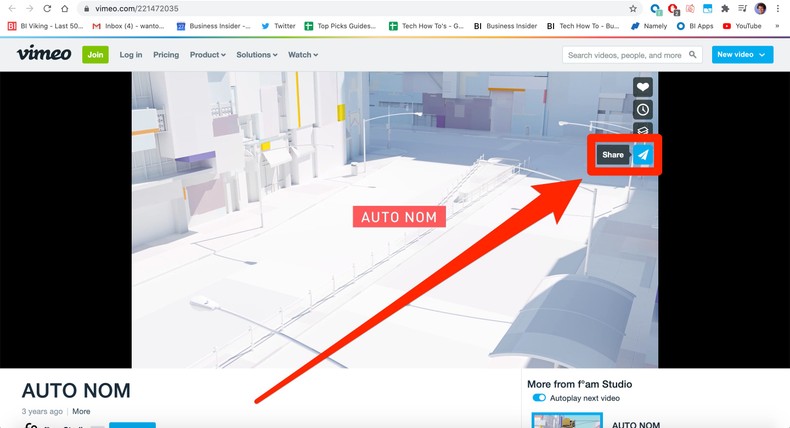Screen dimensions: 790x428
Task: Open the New video dropdown button
Action: tap(742, 55)
